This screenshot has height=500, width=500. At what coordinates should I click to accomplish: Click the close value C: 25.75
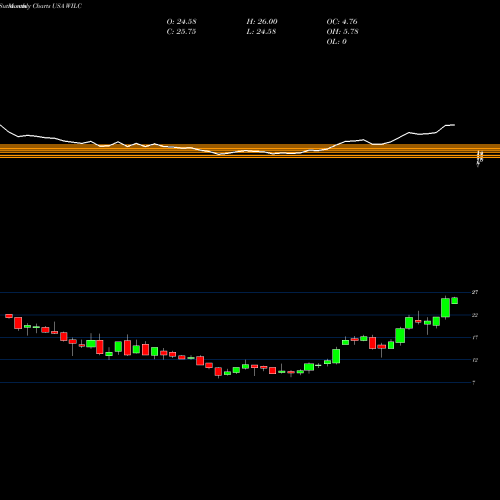coord(181,32)
